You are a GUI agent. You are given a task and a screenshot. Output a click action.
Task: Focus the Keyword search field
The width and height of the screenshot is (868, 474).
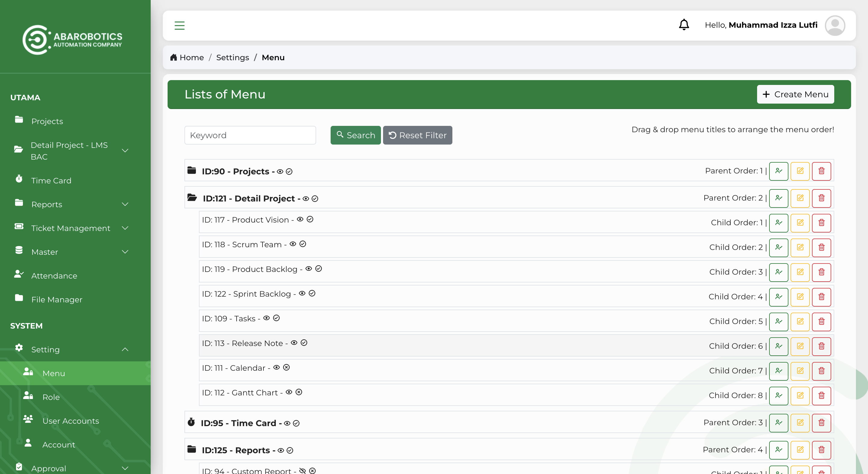click(x=250, y=135)
